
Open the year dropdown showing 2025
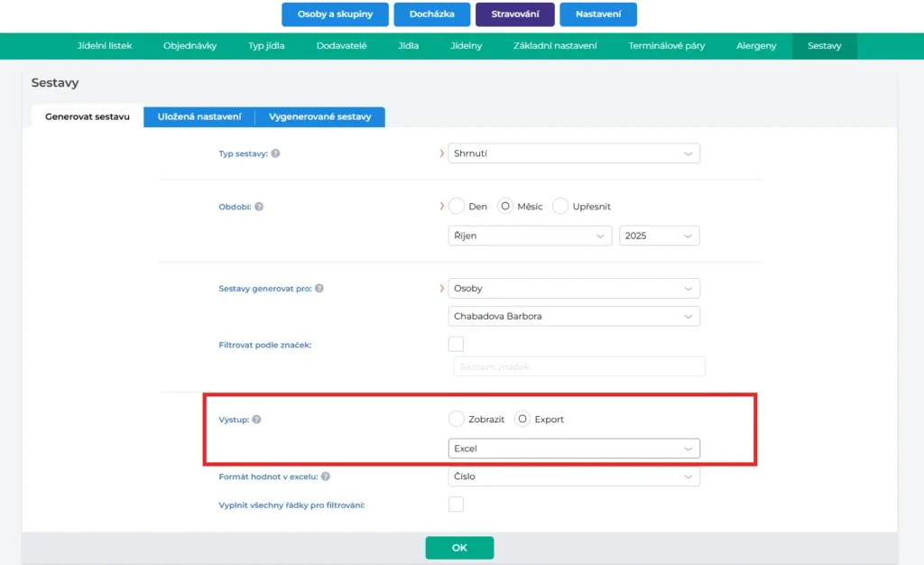point(660,236)
